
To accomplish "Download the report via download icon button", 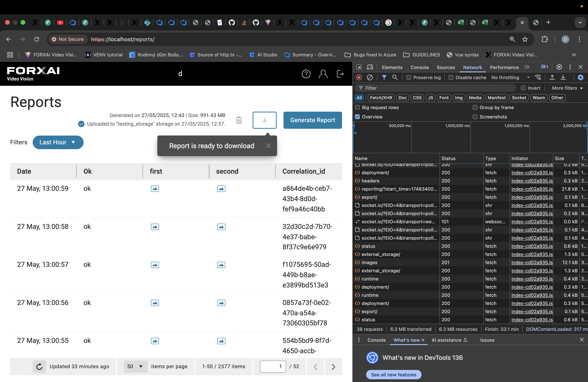I will point(264,120).
